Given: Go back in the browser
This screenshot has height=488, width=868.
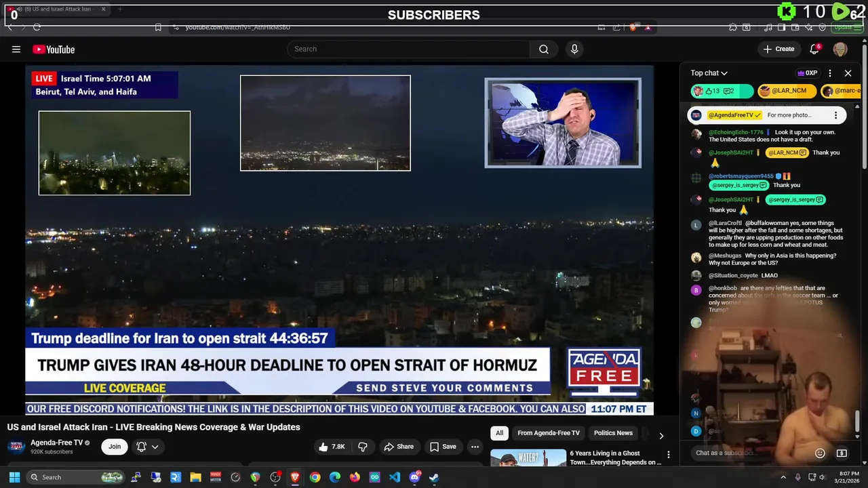Looking at the screenshot, I should [9, 27].
